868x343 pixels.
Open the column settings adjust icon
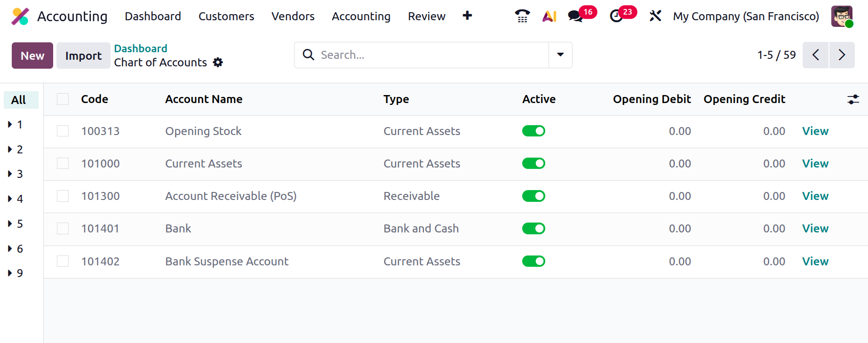(x=853, y=99)
